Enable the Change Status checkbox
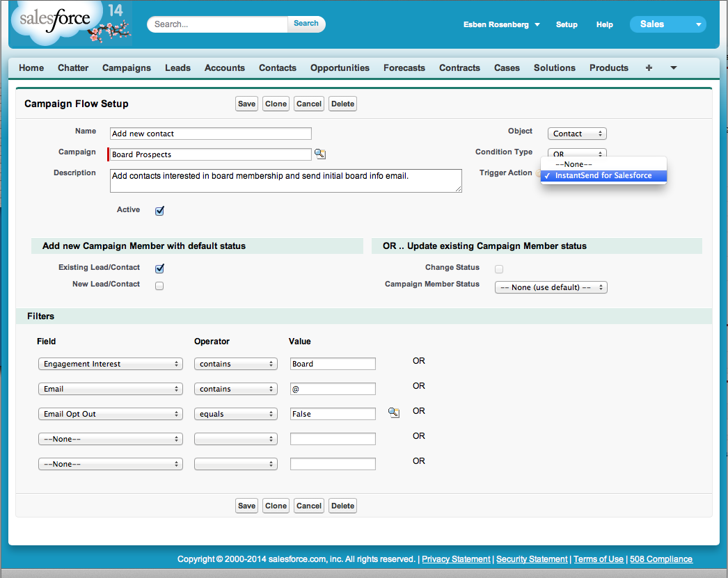Screen dimensions: 728x578 click(x=498, y=268)
